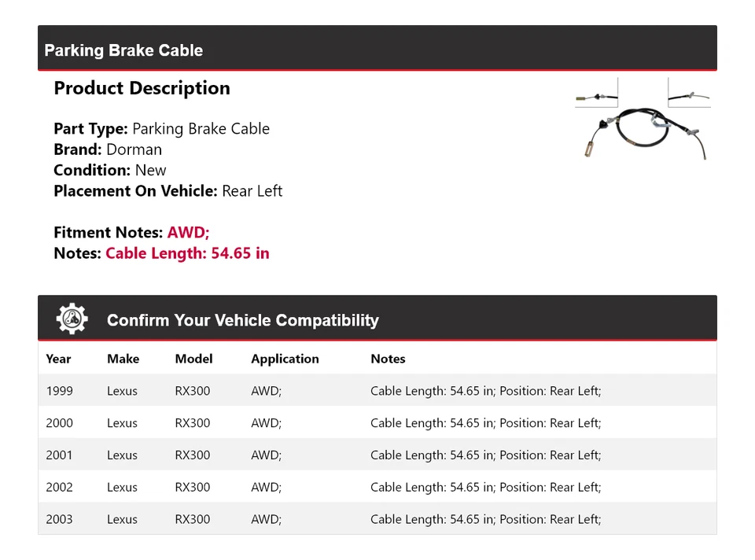The image size is (755, 560).
Task: Click the left cable-end detail image
Action: (596, 94)
